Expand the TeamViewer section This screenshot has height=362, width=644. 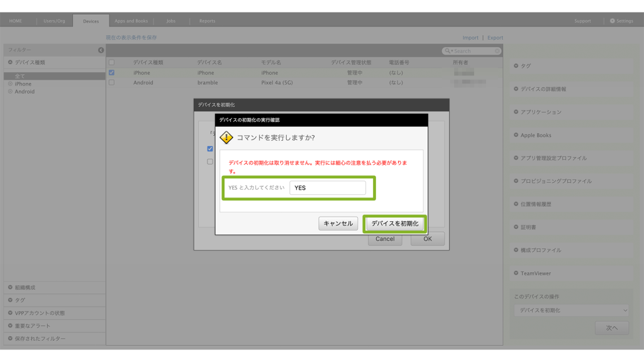pyautogui.click(x=536, y=273)
